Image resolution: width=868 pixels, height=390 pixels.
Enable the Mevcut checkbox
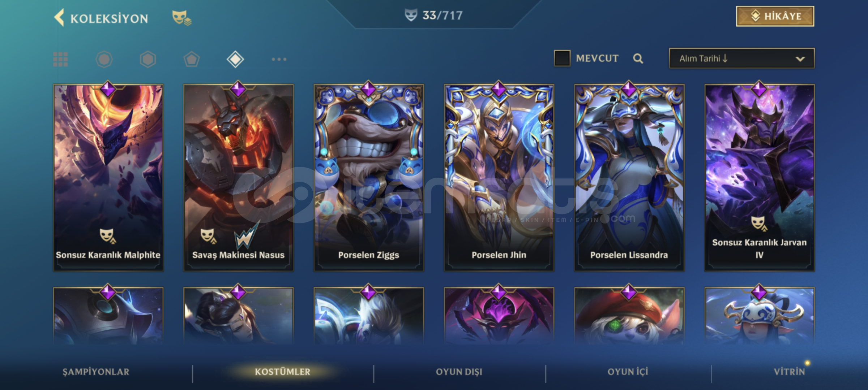click(562, 58)
